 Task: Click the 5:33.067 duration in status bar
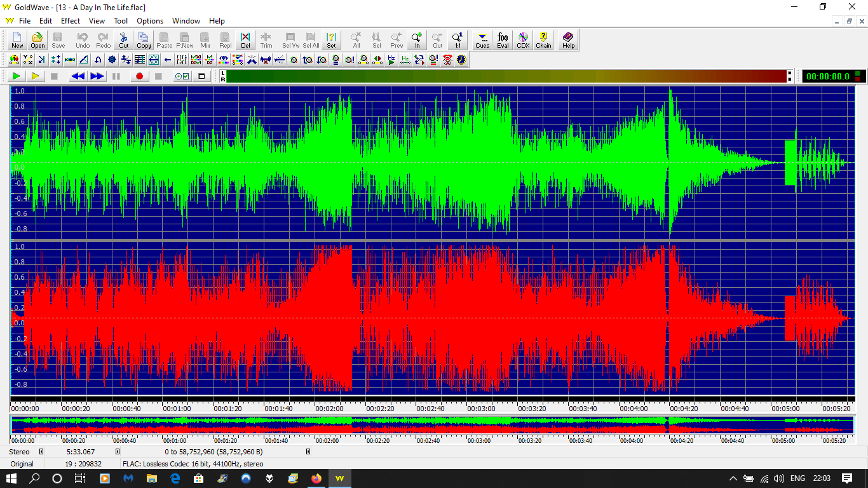click(80, 452)
